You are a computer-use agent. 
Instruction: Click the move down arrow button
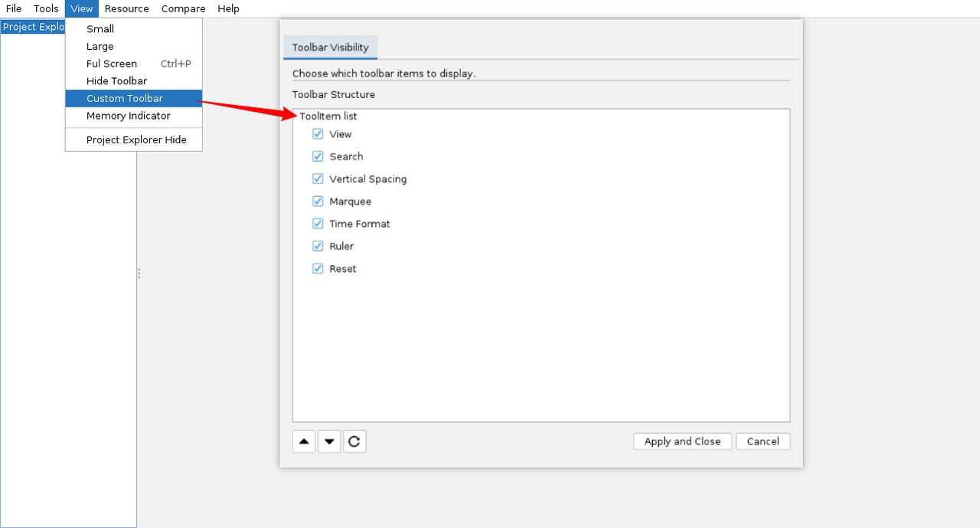[x=329, y=441]
